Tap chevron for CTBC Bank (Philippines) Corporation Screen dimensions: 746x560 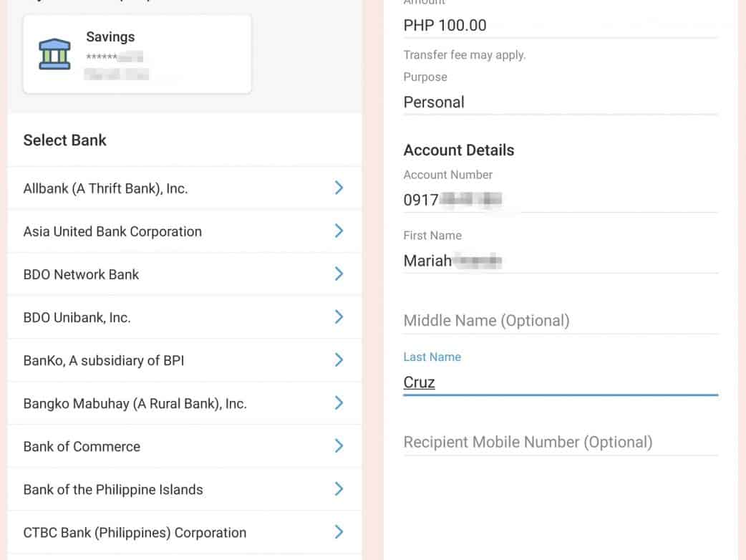pos(339,532)
